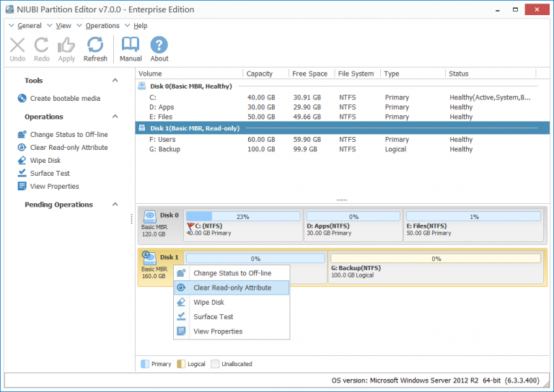554x392 pixels.
Task: Choose Wipe Disk in context menu
Action: click(x=232, y=302)
